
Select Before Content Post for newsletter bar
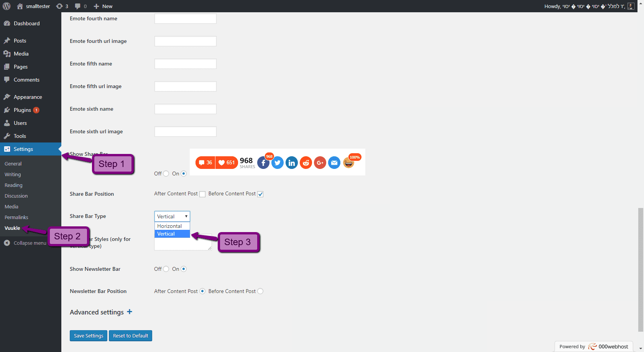(x=260, y=291)
